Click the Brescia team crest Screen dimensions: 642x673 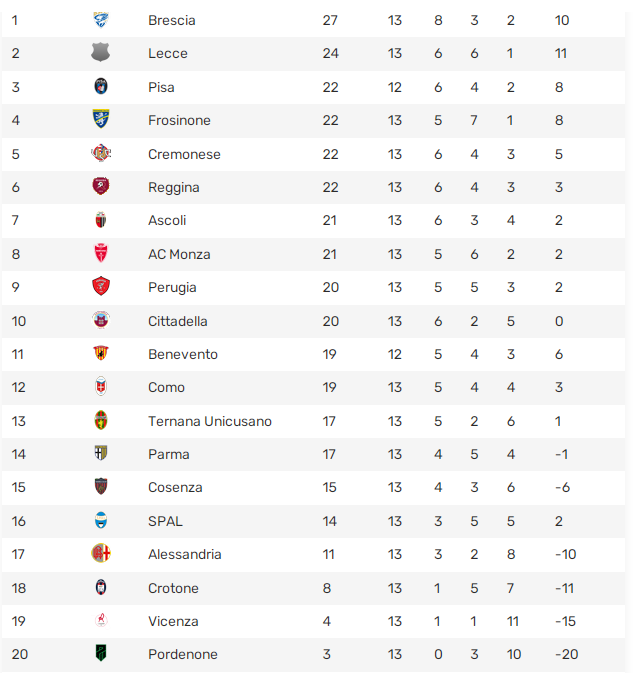coord(101,20)
